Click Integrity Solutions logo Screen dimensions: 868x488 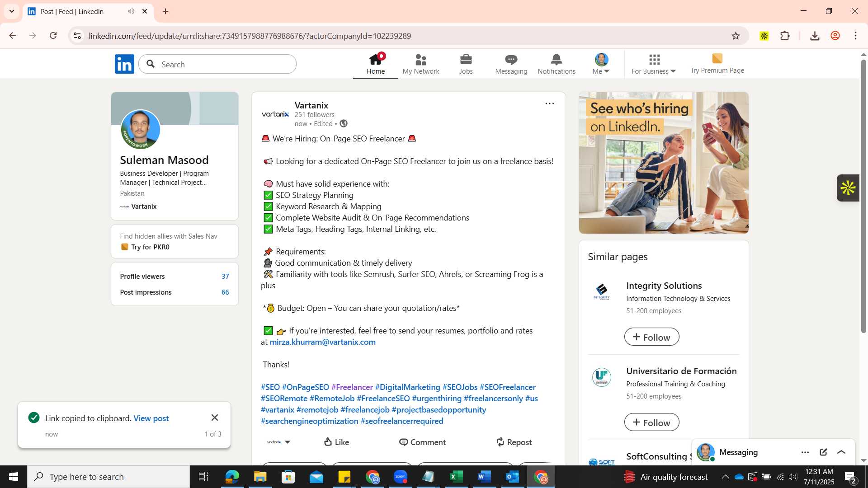click(x=602, y=291)
